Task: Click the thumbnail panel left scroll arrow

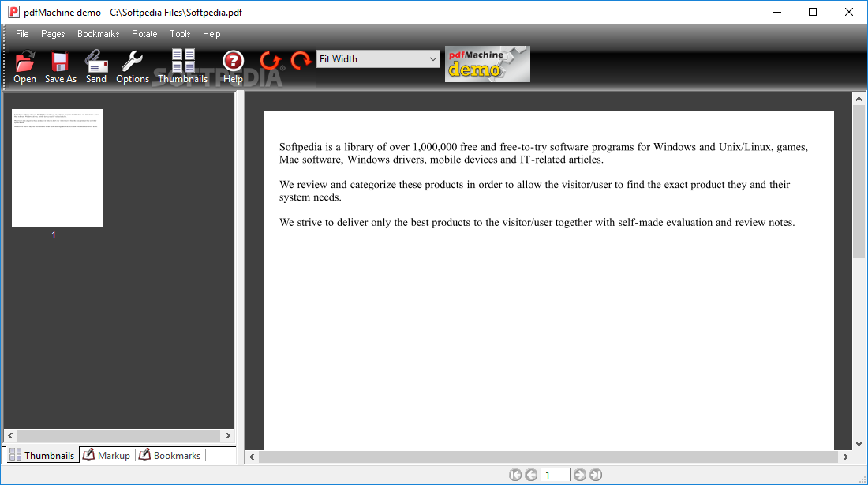Action: point(10,436)
